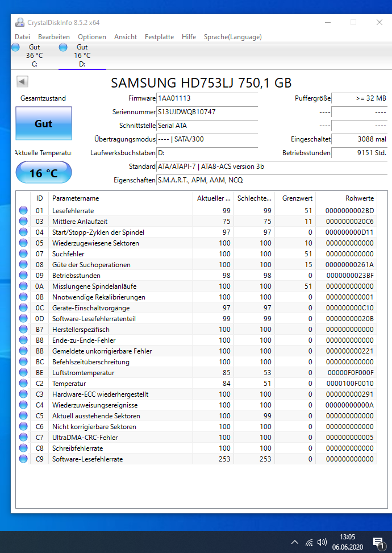Click the Firmware field 1AA01113

(207, 98)
